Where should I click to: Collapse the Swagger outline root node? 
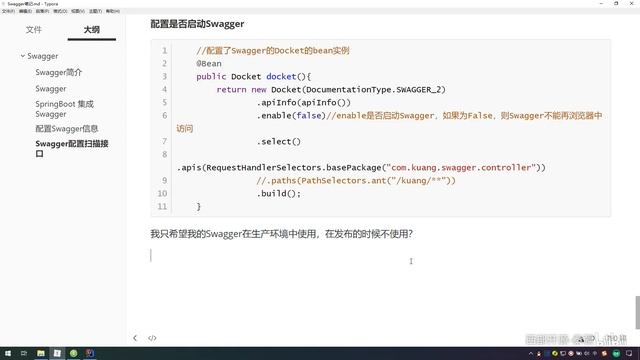pos(23,56)
